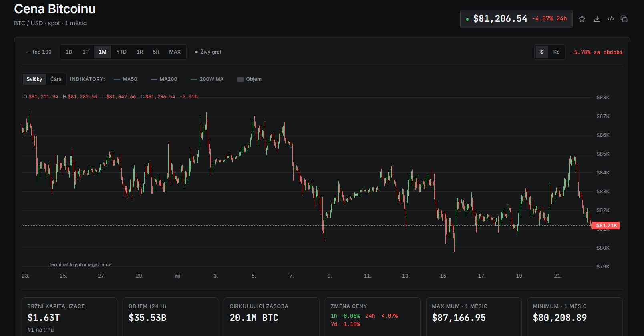This screenshot has width=644, height=336.
Task: Switch to 5R time range
Action: click(x=156, y=52)
